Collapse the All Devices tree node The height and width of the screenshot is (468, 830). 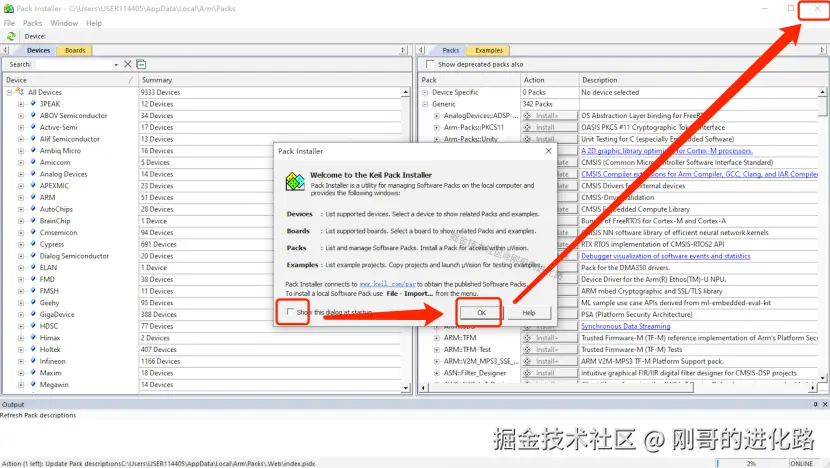tap(9, 92)
